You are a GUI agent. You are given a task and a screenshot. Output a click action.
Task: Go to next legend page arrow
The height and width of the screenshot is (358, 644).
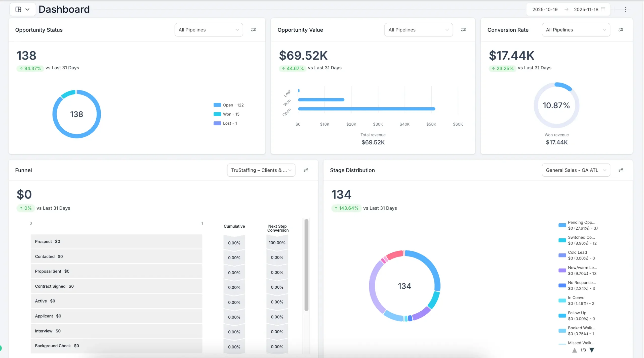tap(592, 350)
